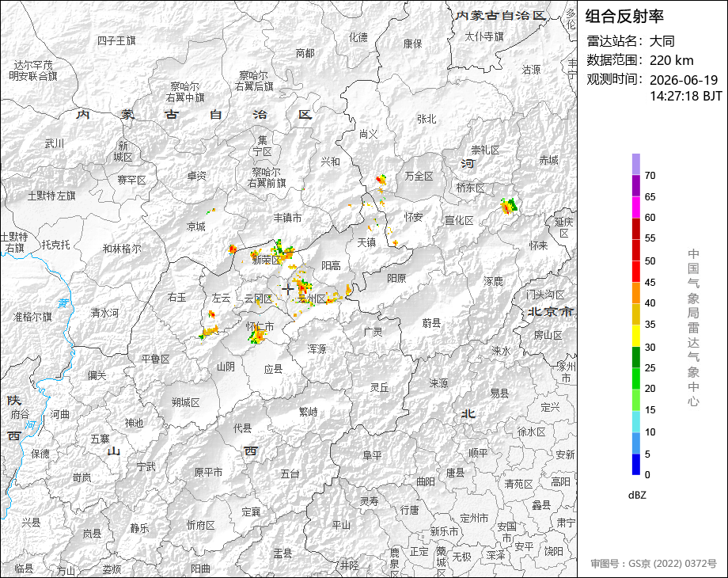Click the radar echo over 怀仁市
The image size is (728, 578).
[x=256, y=335]
